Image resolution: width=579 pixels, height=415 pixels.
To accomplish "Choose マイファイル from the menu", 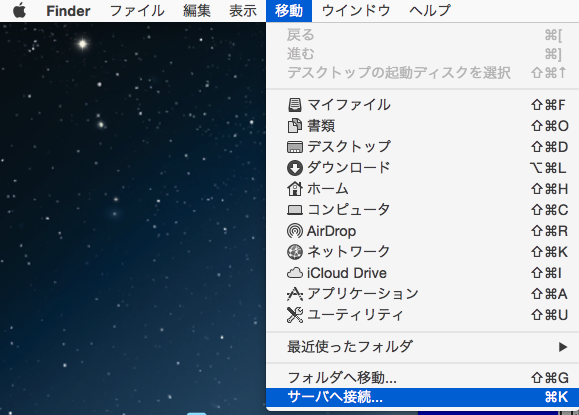I will coord(422,105).
